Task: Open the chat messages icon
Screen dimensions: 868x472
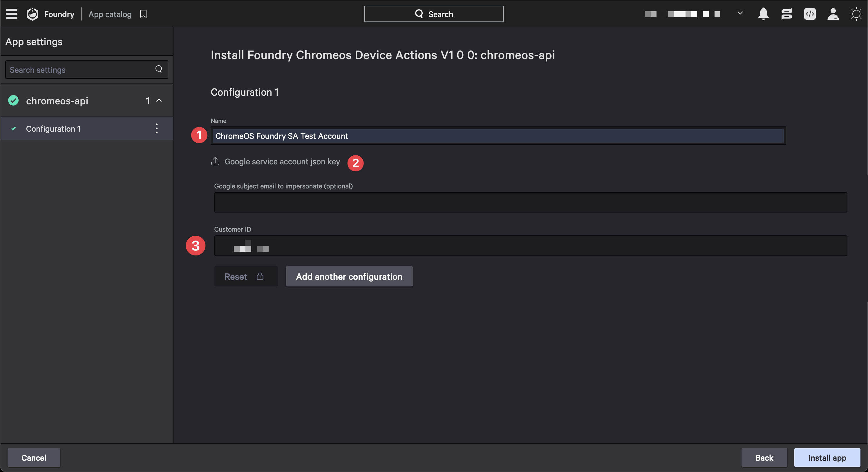Action: click(786, 14)
